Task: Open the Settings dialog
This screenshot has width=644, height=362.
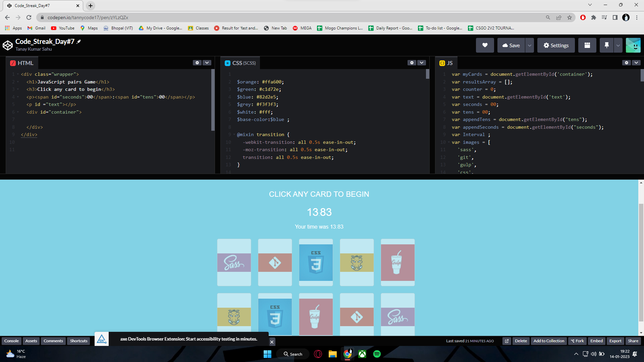Action: point(556,45)
